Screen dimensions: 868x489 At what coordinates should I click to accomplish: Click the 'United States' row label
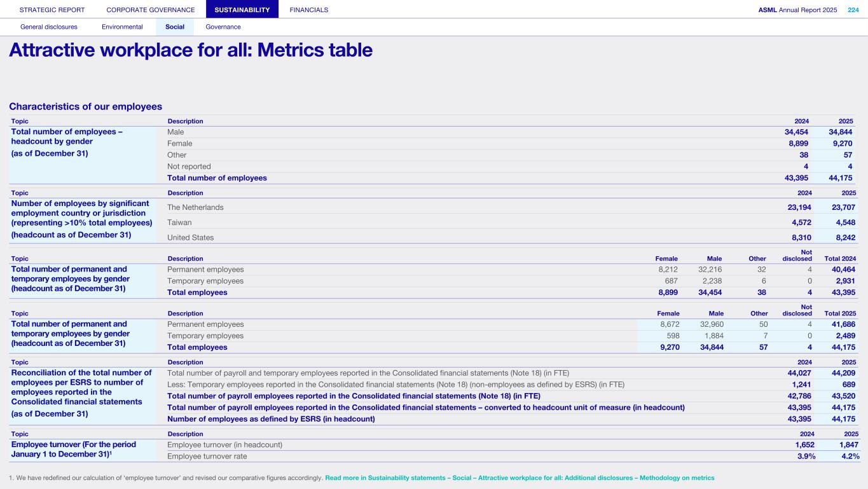point(190,238)
